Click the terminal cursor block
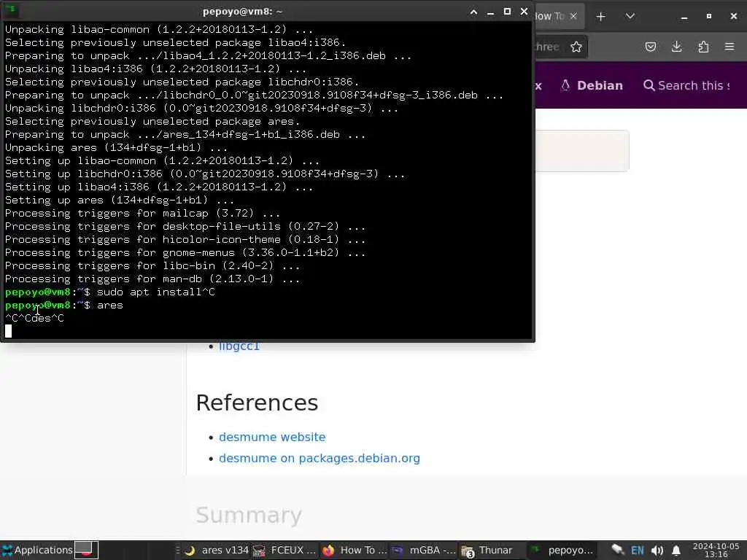 [9, 331]
